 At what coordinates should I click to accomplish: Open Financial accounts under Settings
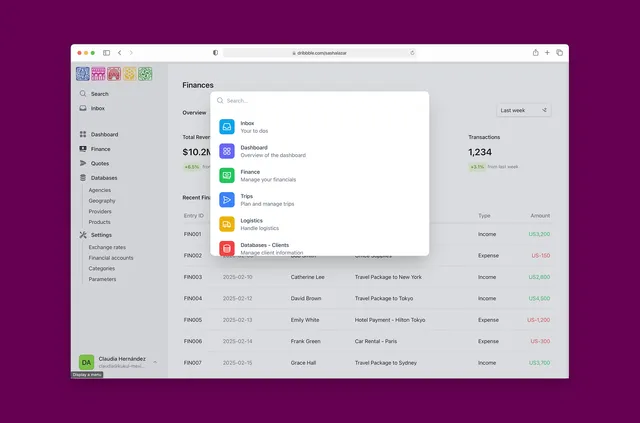click(111, 258)
